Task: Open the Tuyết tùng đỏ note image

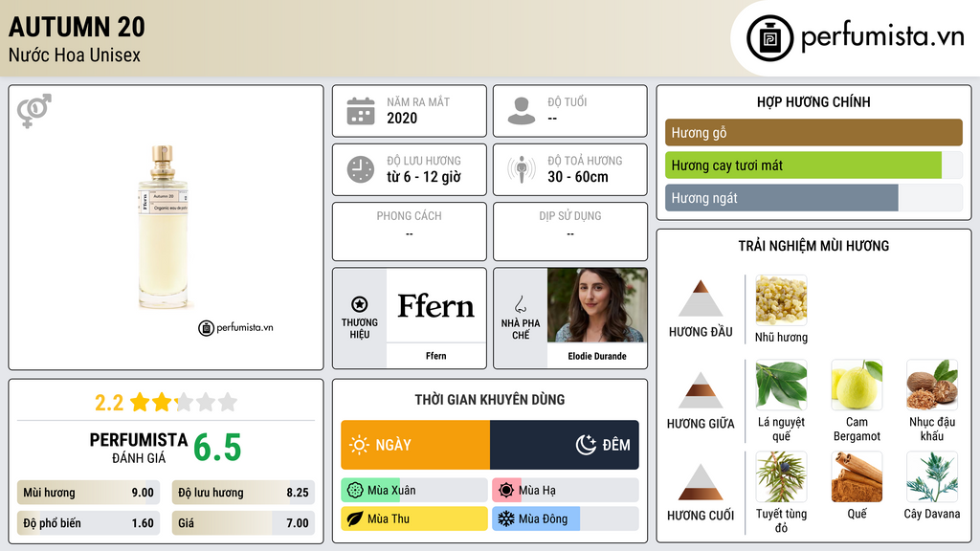Action: (x=781, y=477)
